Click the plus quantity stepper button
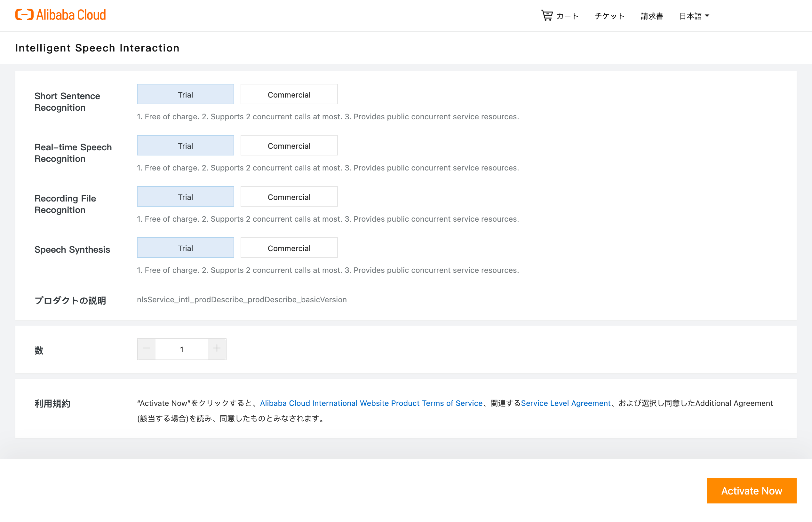The height and width of the screenshot is (522, 812). click(x=217, y=349)
